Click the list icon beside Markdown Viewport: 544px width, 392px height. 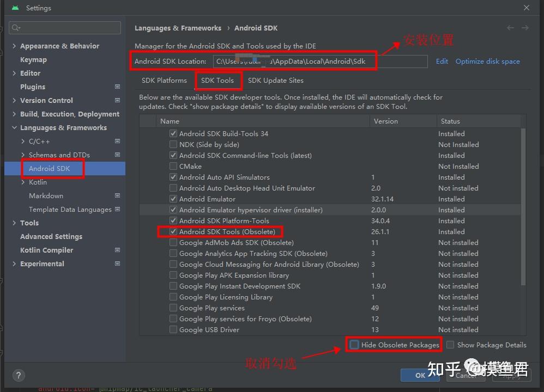(x=117, y=195)
